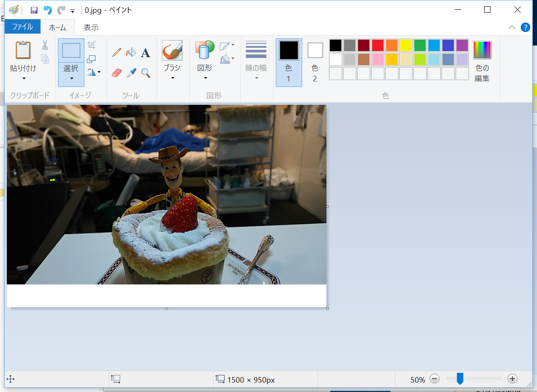
Task: Click the zoom slider handle
Action: [x=460, y=378]
